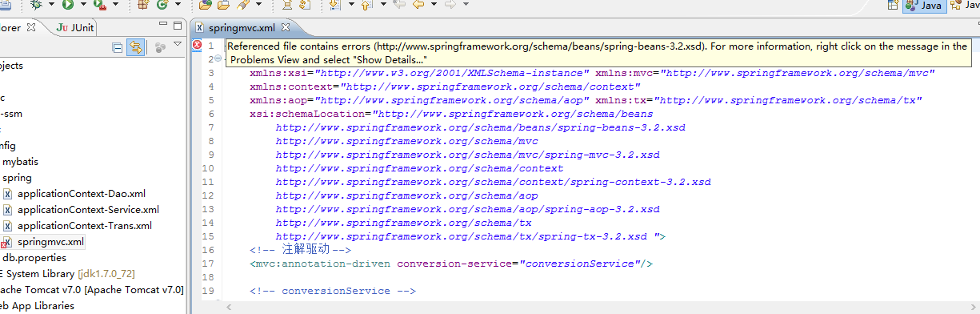Launch the Debug bug icon
The width and height of the screenshot is (980, 314).
pos(37,5)
